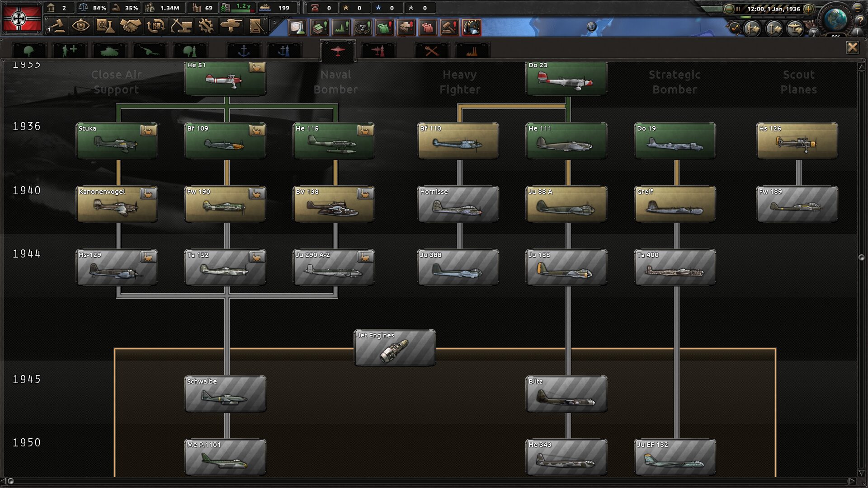
Task: Select the Schwalbe jet fighter technology
Action: pyautogui.click(x=225, y=394)
